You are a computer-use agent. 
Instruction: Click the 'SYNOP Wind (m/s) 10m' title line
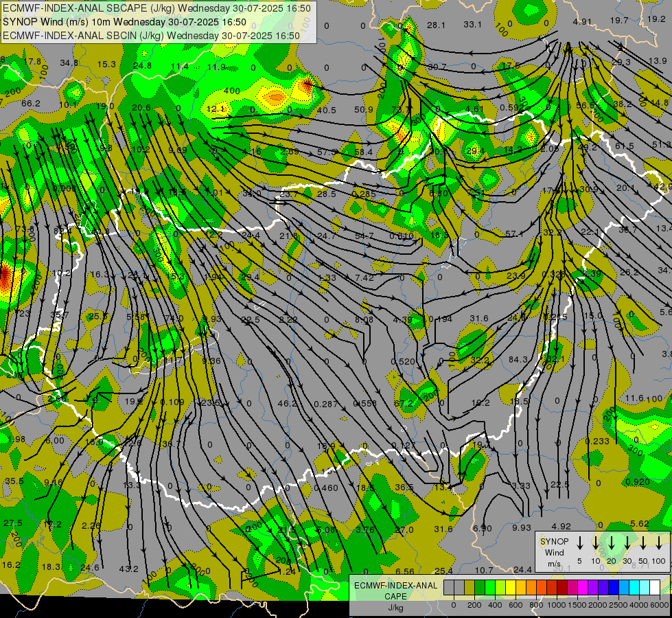(x=125, y=22)
